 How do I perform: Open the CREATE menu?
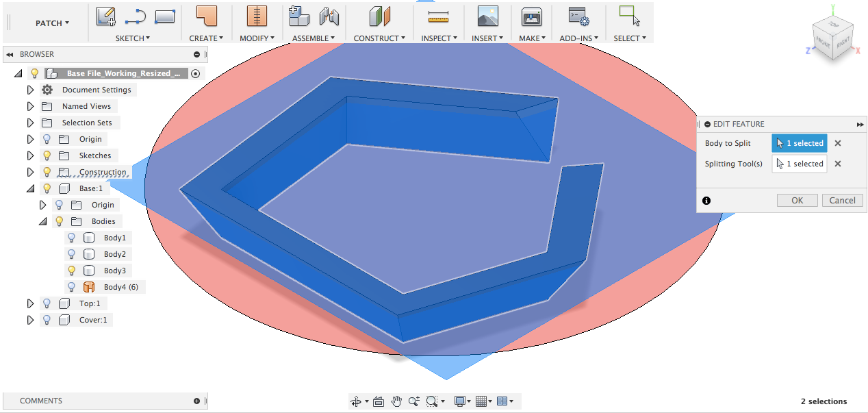206,38
